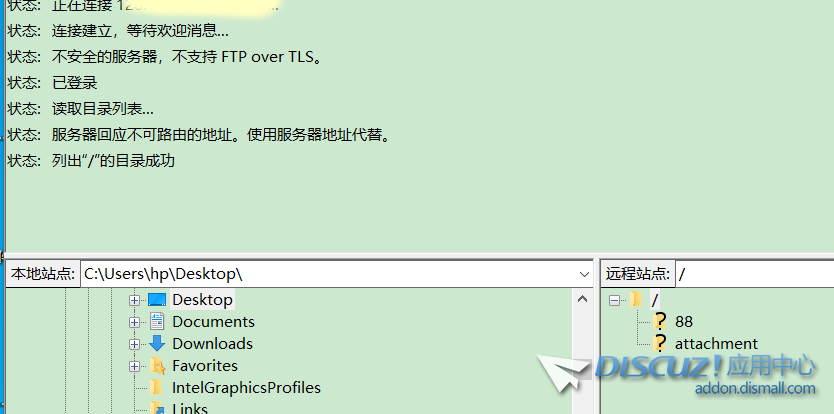Select the Favorites tree item
834x414 pixels.
pos(205,366)
